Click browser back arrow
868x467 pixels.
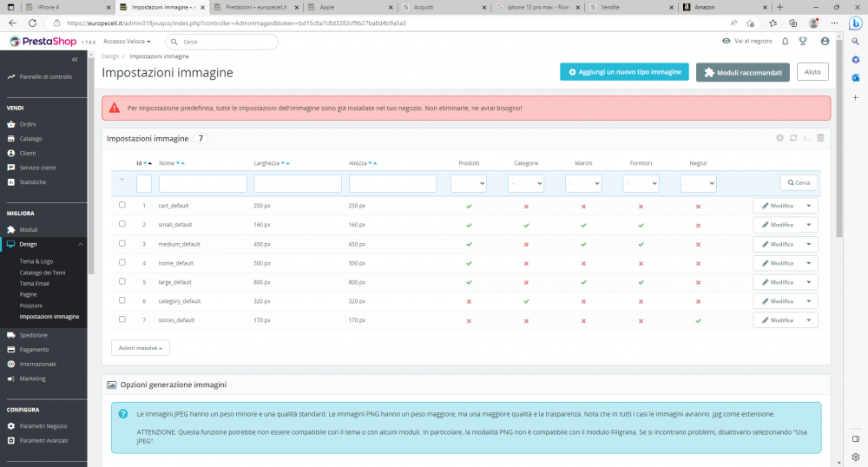point(12,23)
